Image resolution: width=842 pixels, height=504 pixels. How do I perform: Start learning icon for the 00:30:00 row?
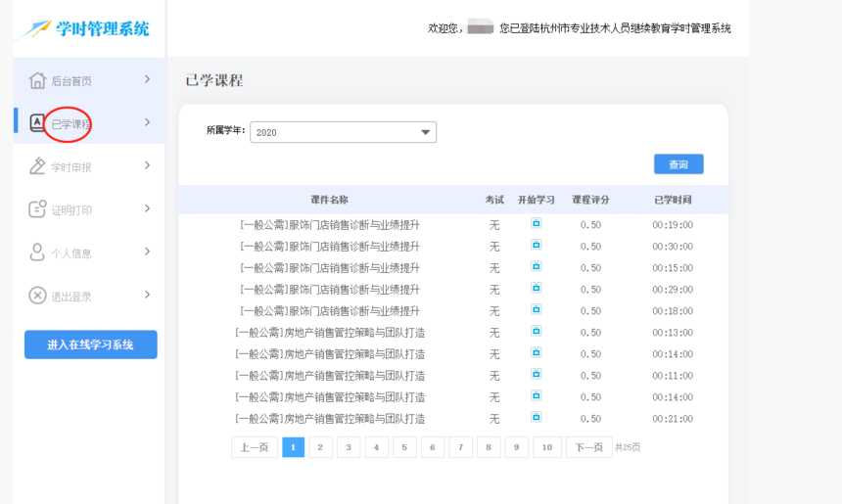tap(536, 245)
